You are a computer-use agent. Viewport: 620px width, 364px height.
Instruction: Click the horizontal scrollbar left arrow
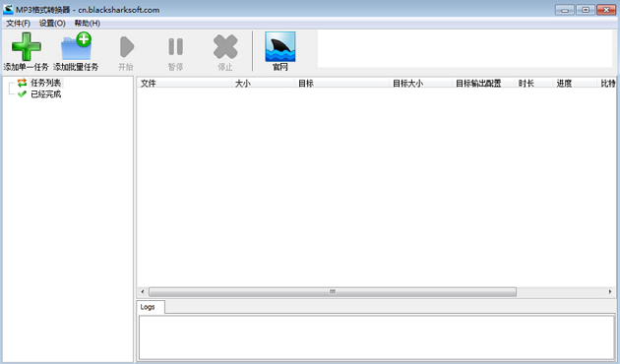(143, 291)
